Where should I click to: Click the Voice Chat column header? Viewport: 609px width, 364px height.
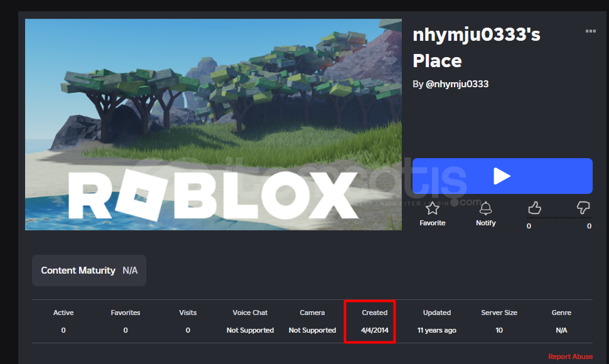point(250,313)
